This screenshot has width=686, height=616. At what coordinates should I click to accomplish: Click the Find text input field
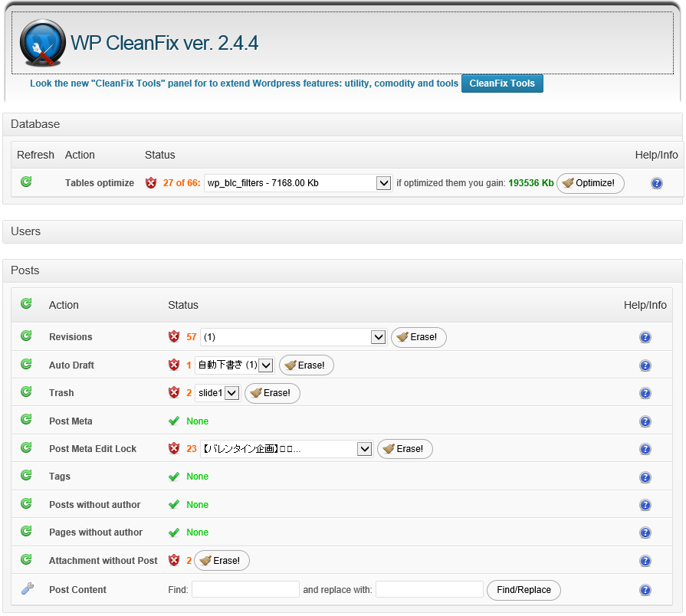245,590
